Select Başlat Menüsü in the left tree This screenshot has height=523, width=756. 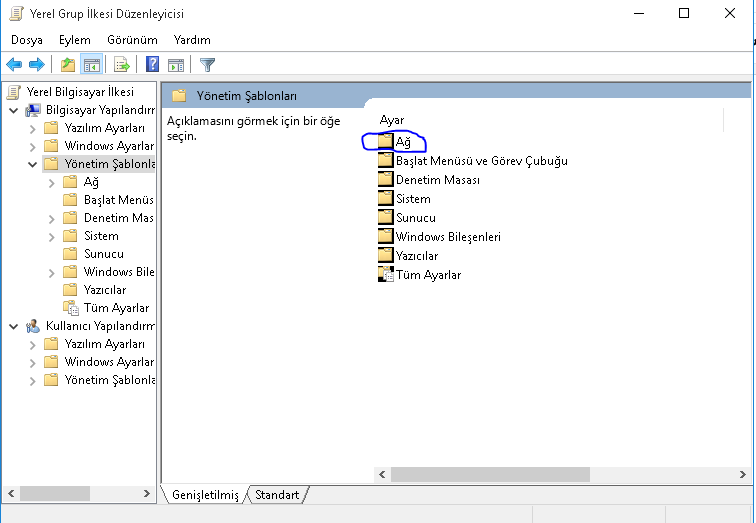tap(119, 200)
